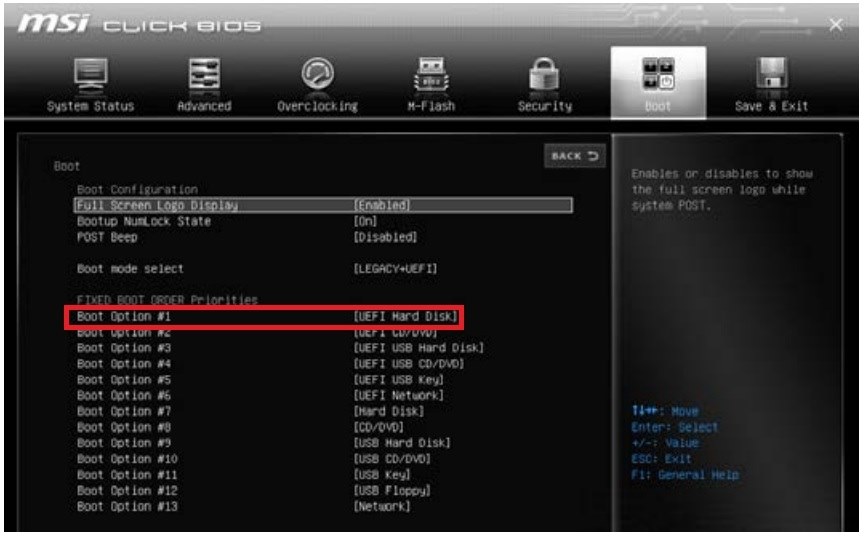Viewport: 864px width, 536px height.
Task: Open Boot Option #6 [UEFI Network] value
Action: pyautogui.click(x=398, y=396)
